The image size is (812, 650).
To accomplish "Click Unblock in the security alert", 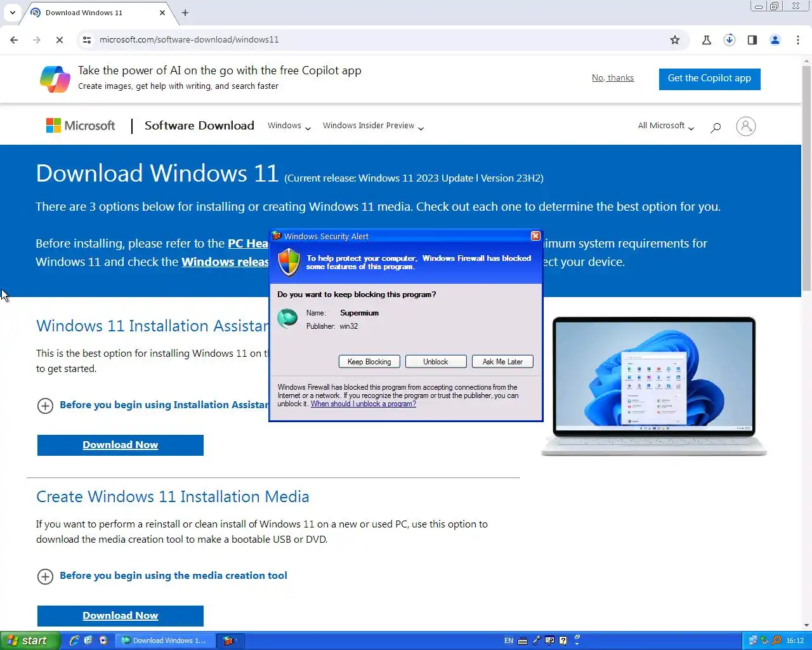I will pos(436,362).
